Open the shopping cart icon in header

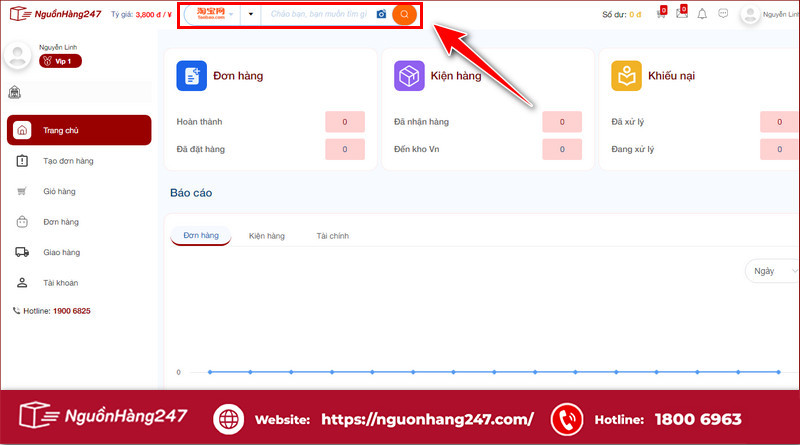(661, 14)
